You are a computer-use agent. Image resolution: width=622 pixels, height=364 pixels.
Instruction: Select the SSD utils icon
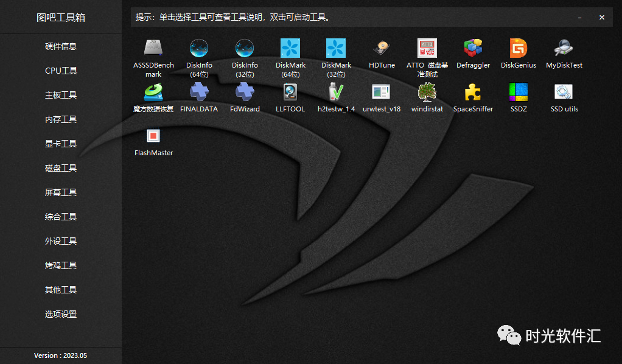pyautogui.click(x=564, y=92)
